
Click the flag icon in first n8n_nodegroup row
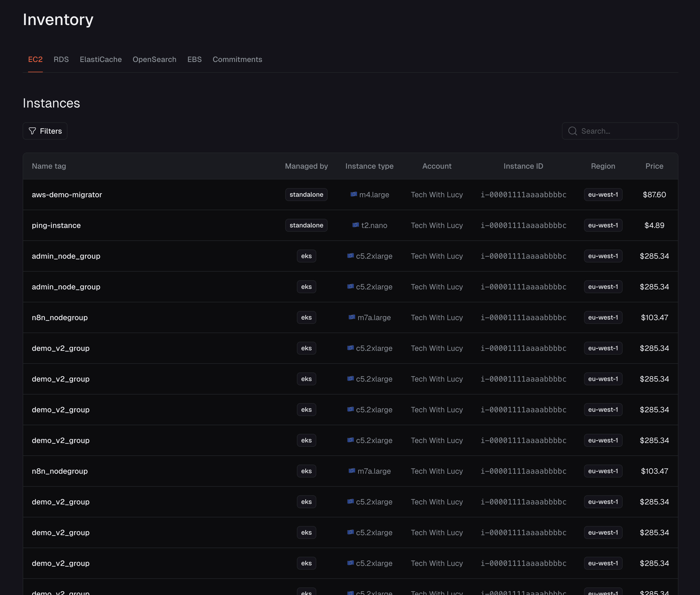352,317
